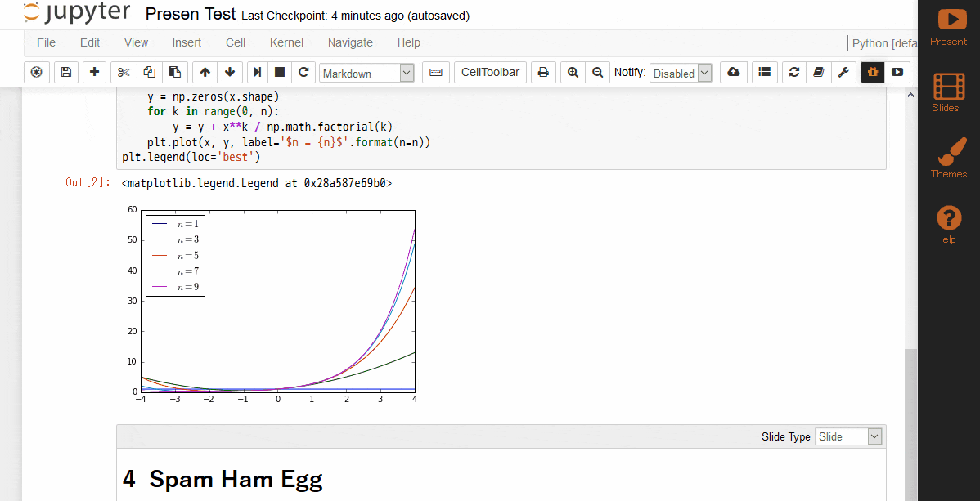Change Slide Type from Slide dropdown
Image resolution: width=980 pixels, height=501 pixels.
(848, 436)
